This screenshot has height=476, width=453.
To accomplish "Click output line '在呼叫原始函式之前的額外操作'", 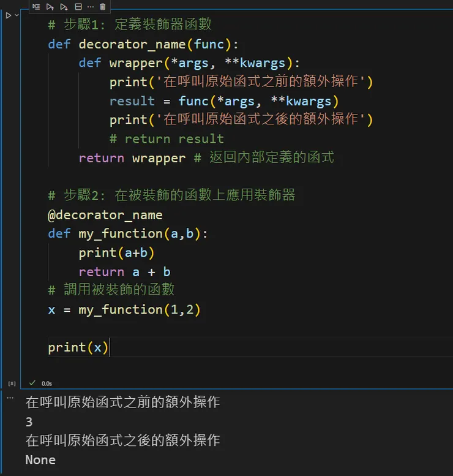I will 122,402.
